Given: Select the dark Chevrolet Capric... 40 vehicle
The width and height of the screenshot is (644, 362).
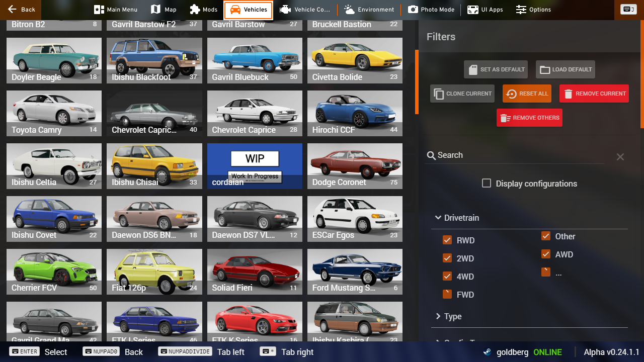Looking at the screenshot, I should [154, 113].
